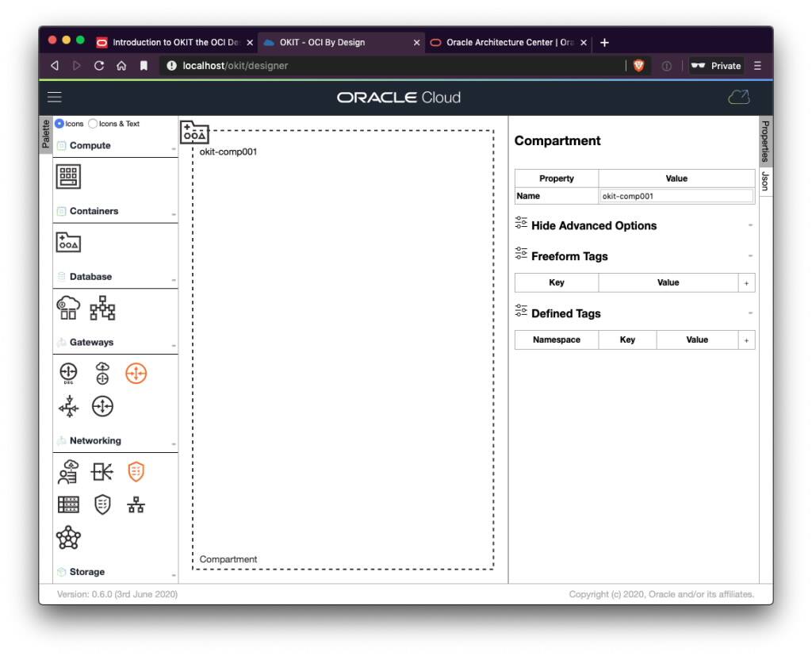Add a new Defined Tag with plus button
This screenshot has width=812, height=656.
tap(746, 340)
